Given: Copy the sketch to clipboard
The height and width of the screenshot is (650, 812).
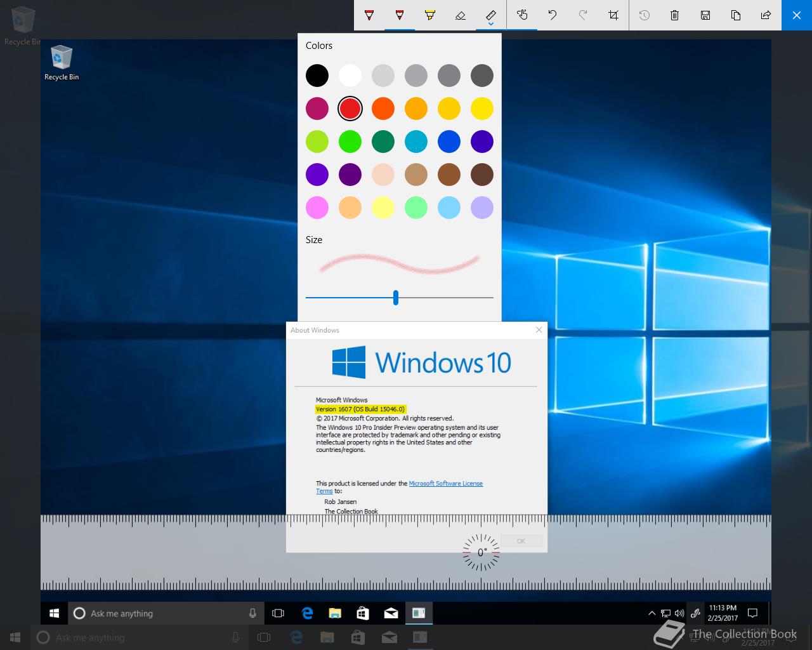Looking at the screenshot, I should pyautogui.click(x=736, y=15).
